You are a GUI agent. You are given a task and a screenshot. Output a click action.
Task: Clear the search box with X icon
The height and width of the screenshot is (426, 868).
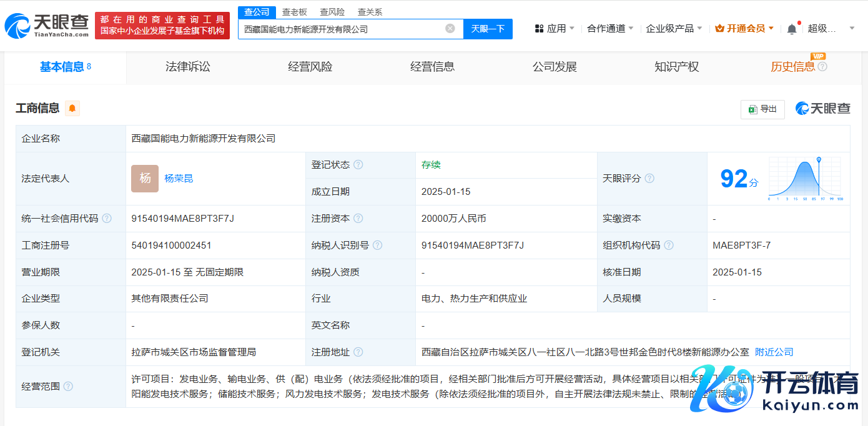[450, 29]
